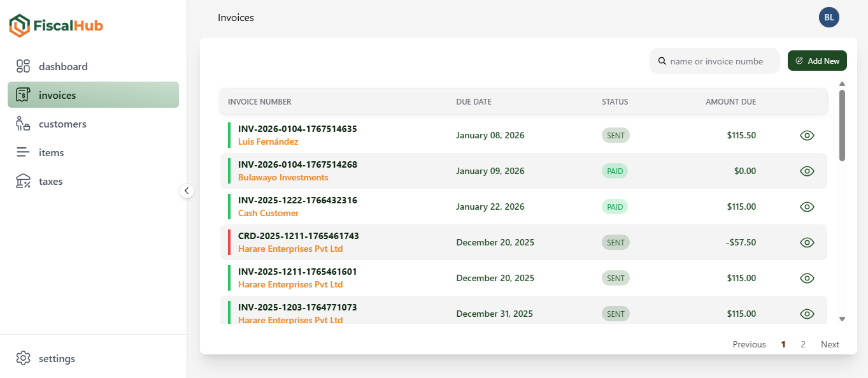View details of paid invoice INV-2025-1222-1766432316
The image size is (868, 378).
[807, 207]
